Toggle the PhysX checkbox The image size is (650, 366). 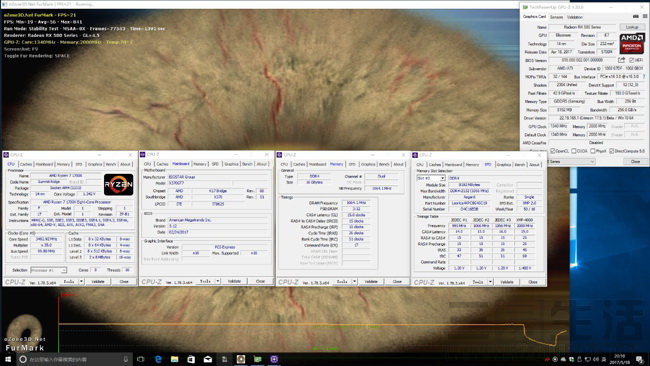coord(593,151)
